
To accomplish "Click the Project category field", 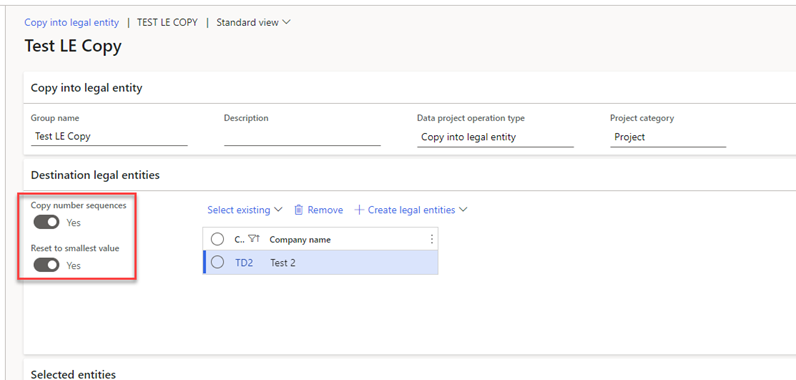I will click(668, 137).
